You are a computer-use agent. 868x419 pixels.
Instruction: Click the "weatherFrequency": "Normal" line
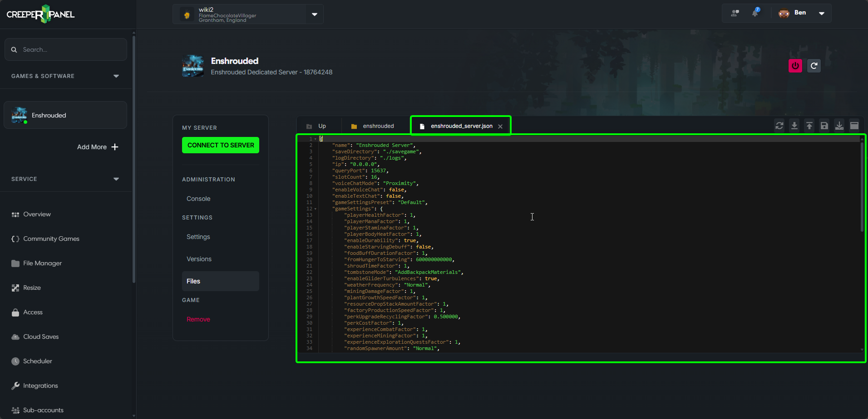[387, 285]
